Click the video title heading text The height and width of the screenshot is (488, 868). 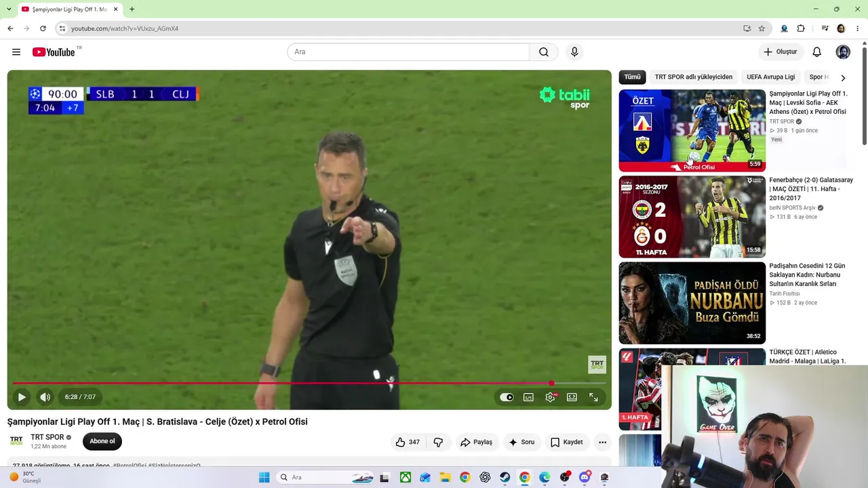tap(157, 422)
